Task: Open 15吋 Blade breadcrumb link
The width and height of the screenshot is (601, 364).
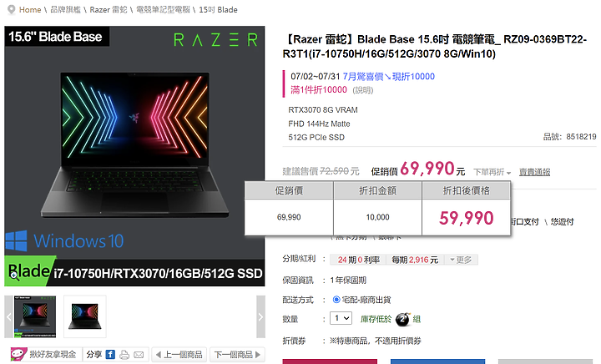Action: tap(218, 9)
